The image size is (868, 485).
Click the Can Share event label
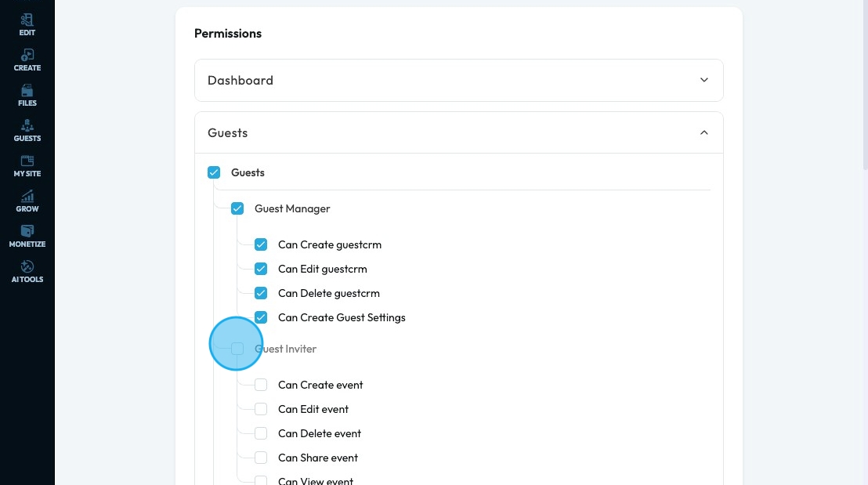click(x=317, y=458)
